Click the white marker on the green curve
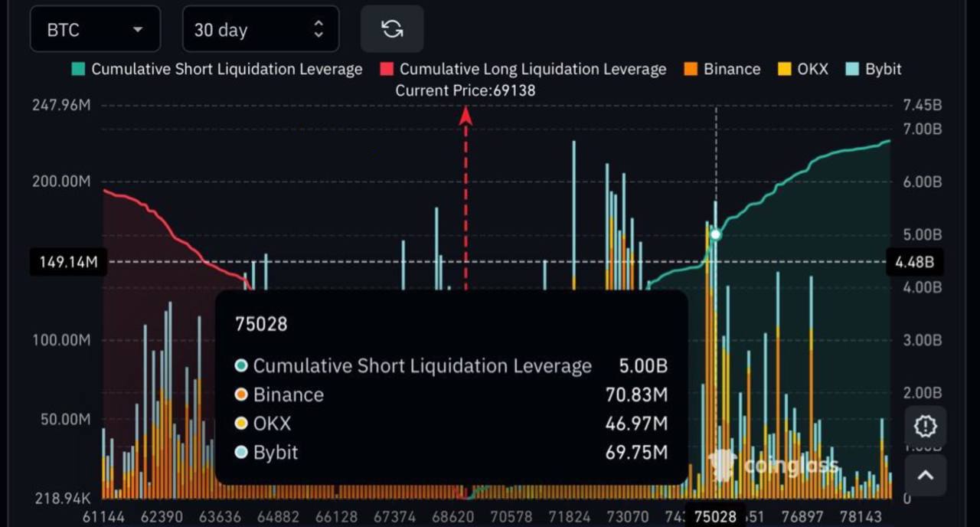This screenshot has height=527, width=980. coord(716,234)
